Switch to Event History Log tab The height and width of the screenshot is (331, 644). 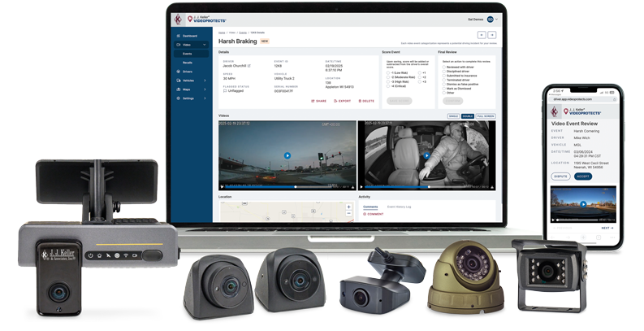click(399, 207)
